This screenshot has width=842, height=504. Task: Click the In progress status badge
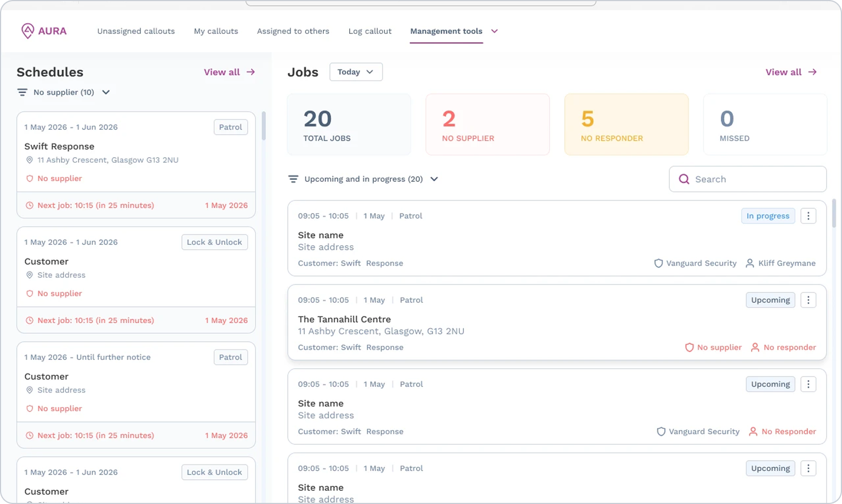click(768, 216)
